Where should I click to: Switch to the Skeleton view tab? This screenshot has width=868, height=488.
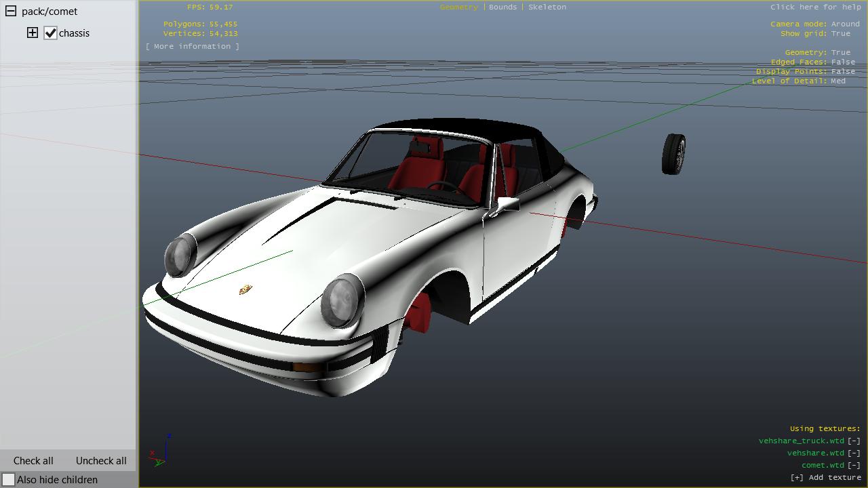[x=547, y=7]
